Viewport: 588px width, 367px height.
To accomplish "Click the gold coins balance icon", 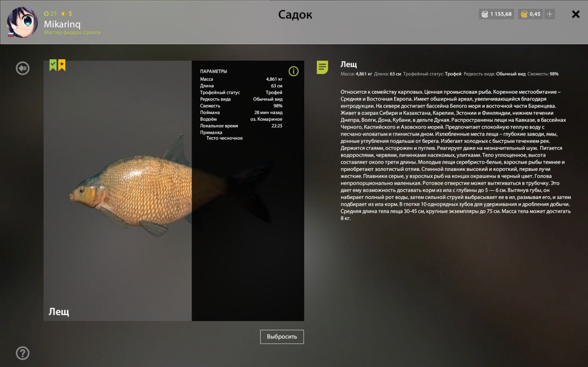I will click(x=524, y=14).
